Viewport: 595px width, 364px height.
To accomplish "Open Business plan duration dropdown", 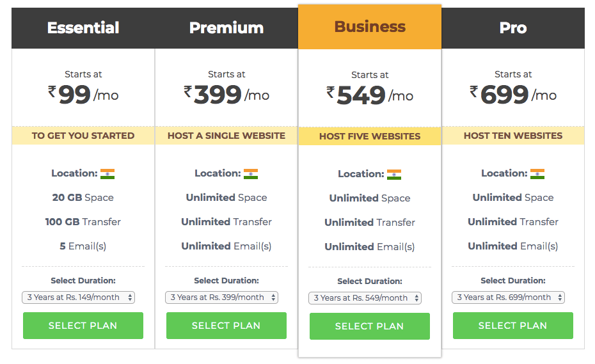I will [x=365, y=298].
